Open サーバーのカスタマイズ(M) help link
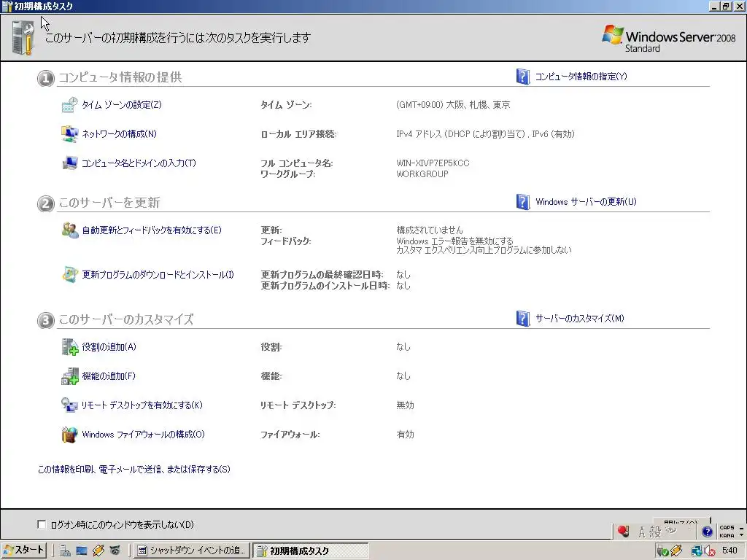 click(580, 319)
